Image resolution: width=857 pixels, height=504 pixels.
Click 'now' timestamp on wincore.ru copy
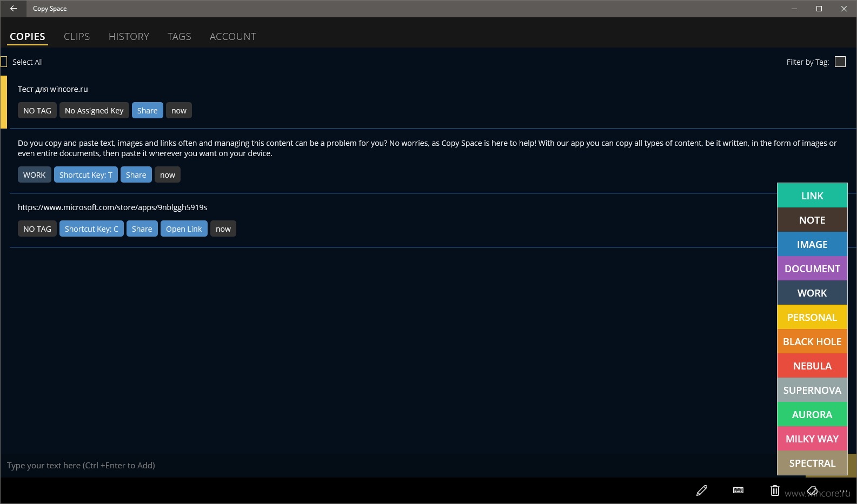179,110
